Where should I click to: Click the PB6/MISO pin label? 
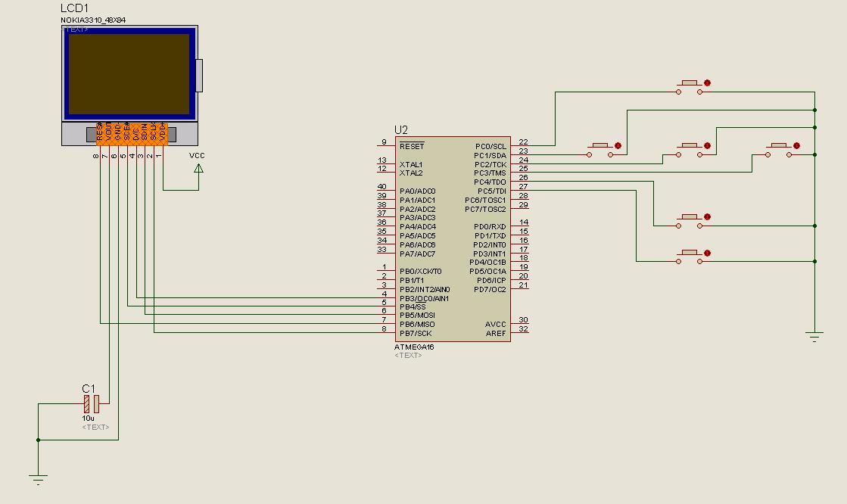coord(418,325)
